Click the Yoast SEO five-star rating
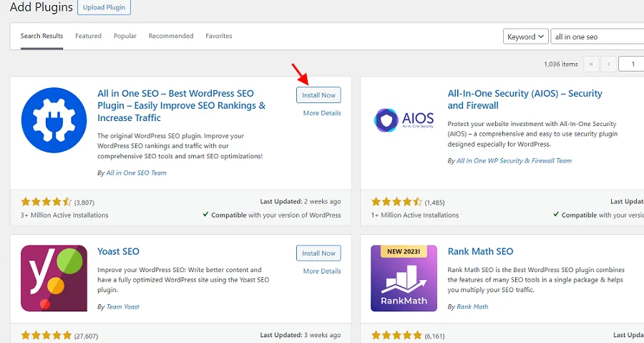Screen dimensions: 644x343 (47, 335)
